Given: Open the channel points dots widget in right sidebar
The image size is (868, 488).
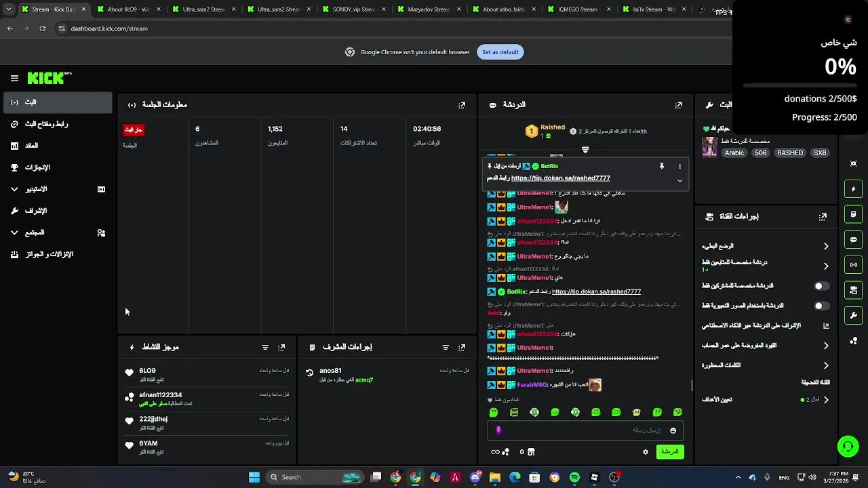Looking at the screenshot, I should [x=853, y=341].
